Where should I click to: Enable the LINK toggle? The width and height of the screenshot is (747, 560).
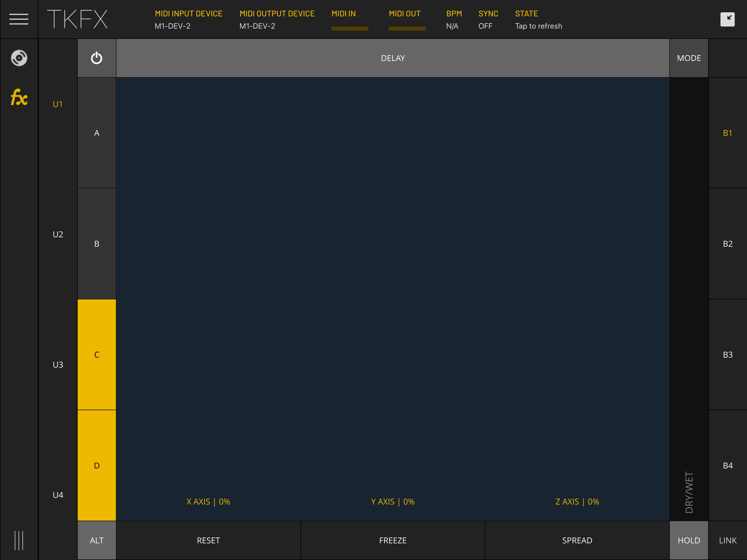tap(727, 540)
